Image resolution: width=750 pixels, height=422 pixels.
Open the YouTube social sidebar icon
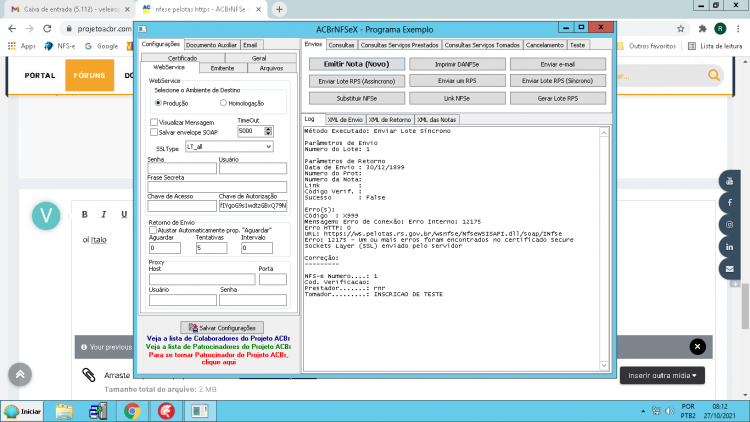[x=729, y=181]
